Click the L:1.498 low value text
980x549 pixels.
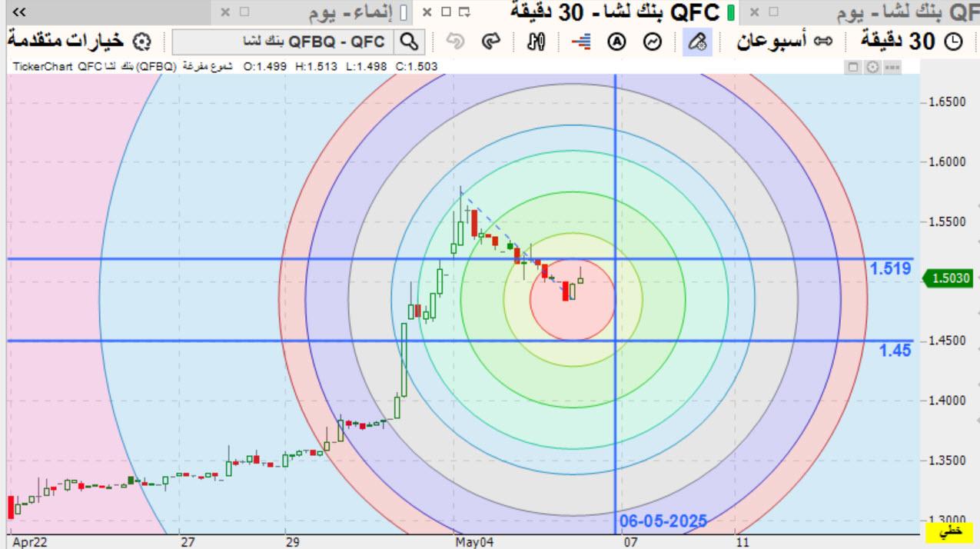[367, 67]
